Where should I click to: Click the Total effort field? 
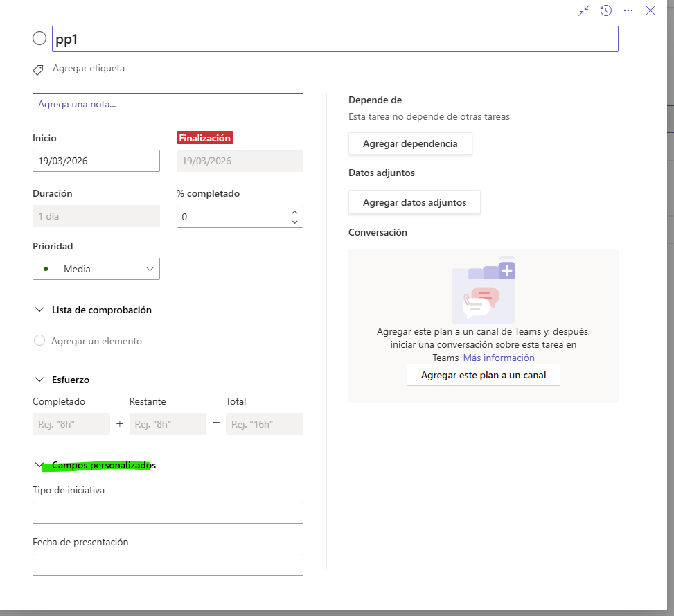265,424
